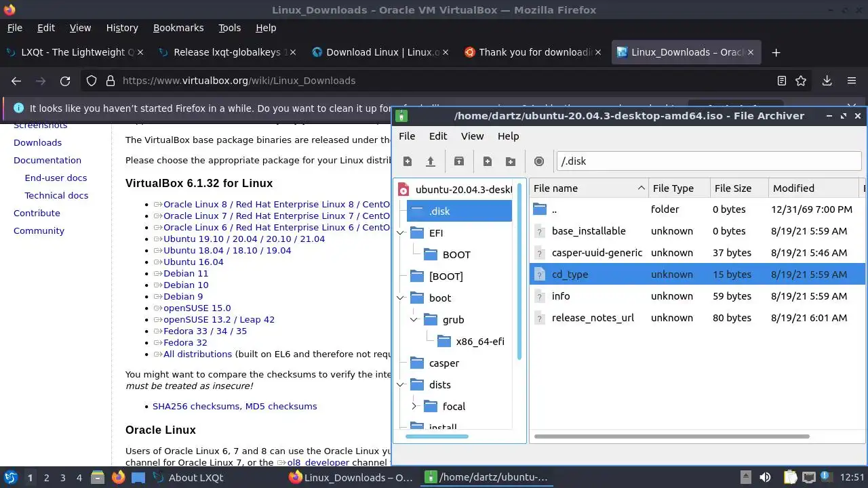The image size is (868, 488).
Task: Open Firefox Bookmarks menu
Action: (178, 28)
